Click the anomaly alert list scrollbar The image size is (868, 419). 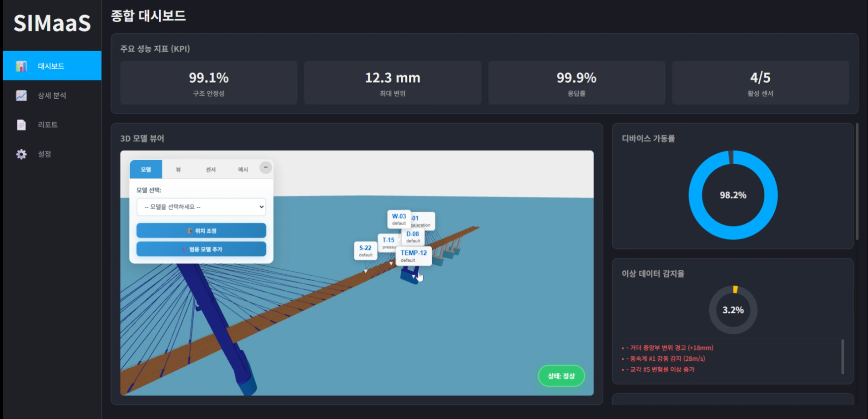coord(842,356)
